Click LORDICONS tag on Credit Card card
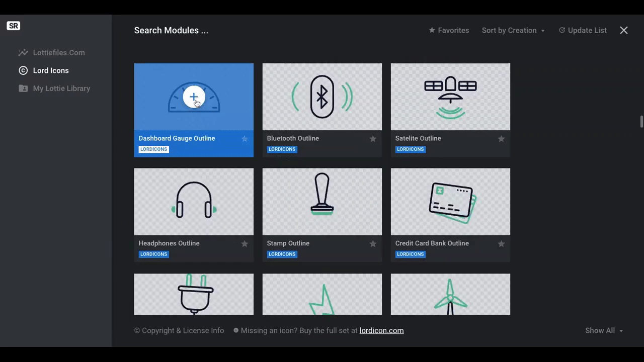The image size is (644, 362). pyautogui.click(x=410, y=254)
